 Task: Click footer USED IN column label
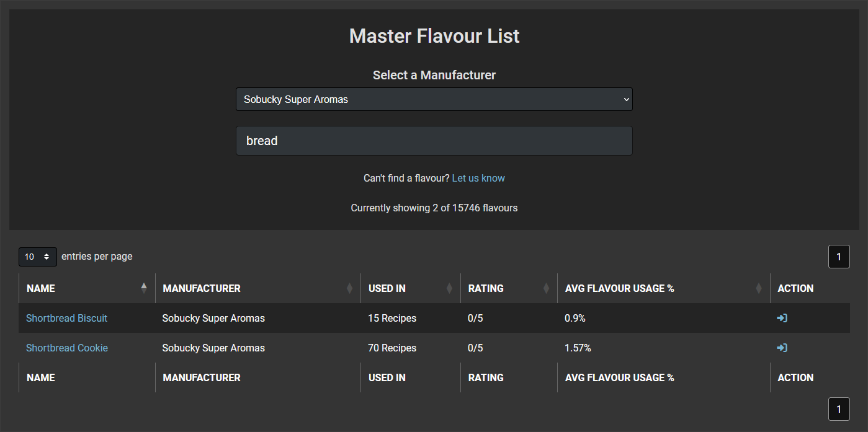(387, 377)
